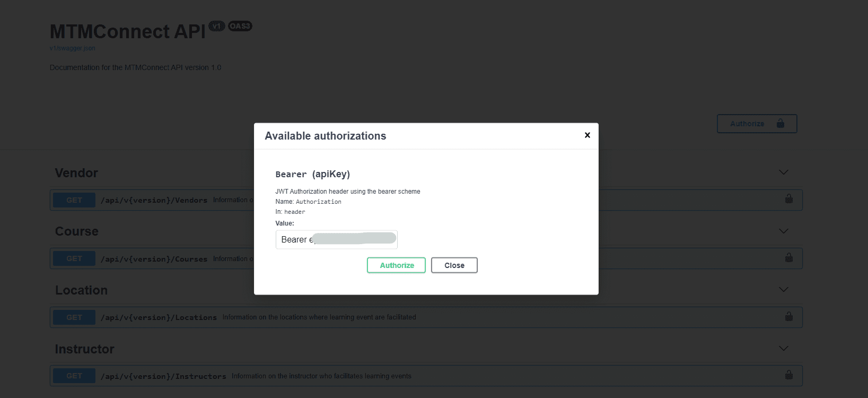Click the V1 version badge

coord(216,26)
